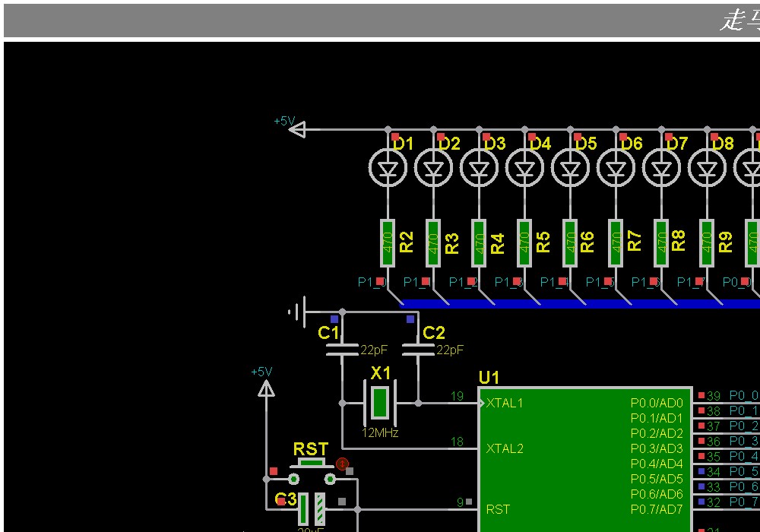Viewport: 760px width, 532px height.
Task: Click the P1_0 net label
Action: pos(372,282)
